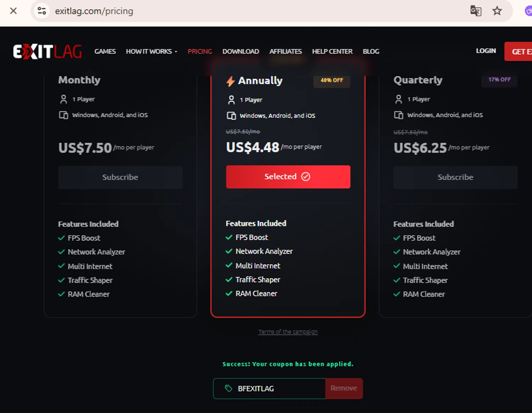
Task: Click the Login link
Action: coord(486,51)
